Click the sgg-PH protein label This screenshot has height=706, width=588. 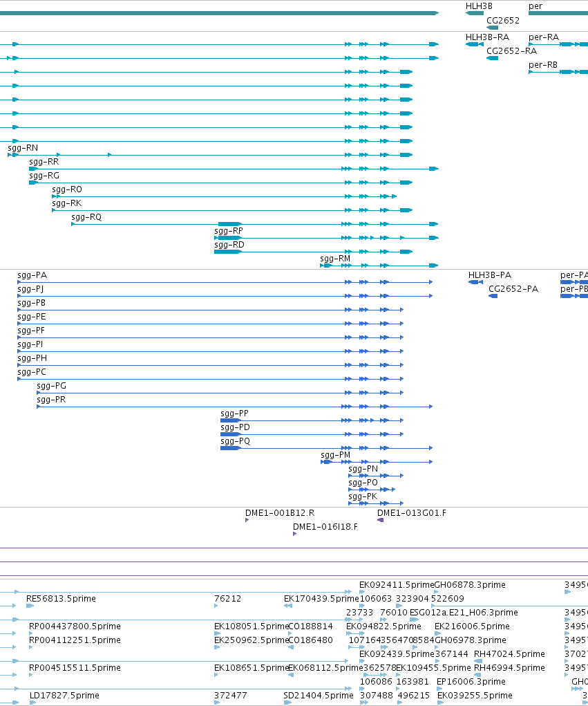(32, 359)
